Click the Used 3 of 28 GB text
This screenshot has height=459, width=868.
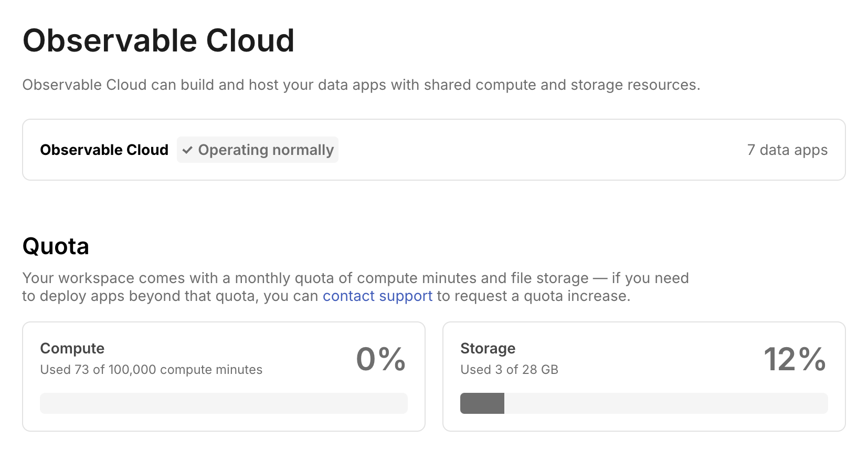point(509,369)
